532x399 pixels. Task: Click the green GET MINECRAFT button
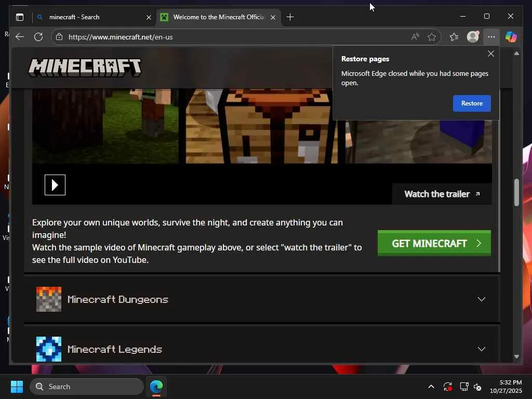434,243
